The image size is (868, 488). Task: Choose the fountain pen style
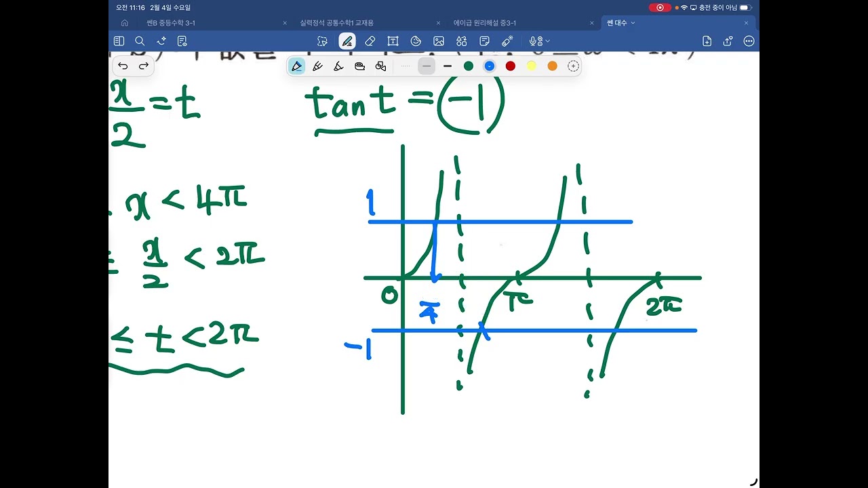(297, 66)
